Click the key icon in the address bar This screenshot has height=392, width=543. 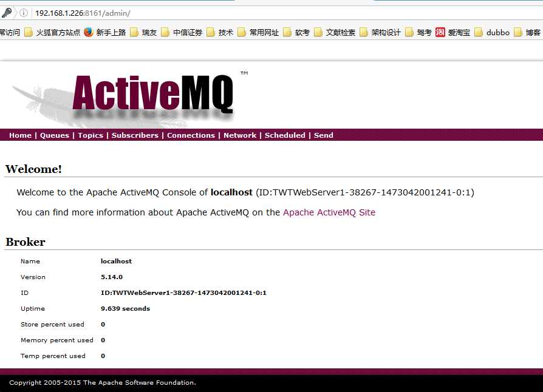click(6, 13)
